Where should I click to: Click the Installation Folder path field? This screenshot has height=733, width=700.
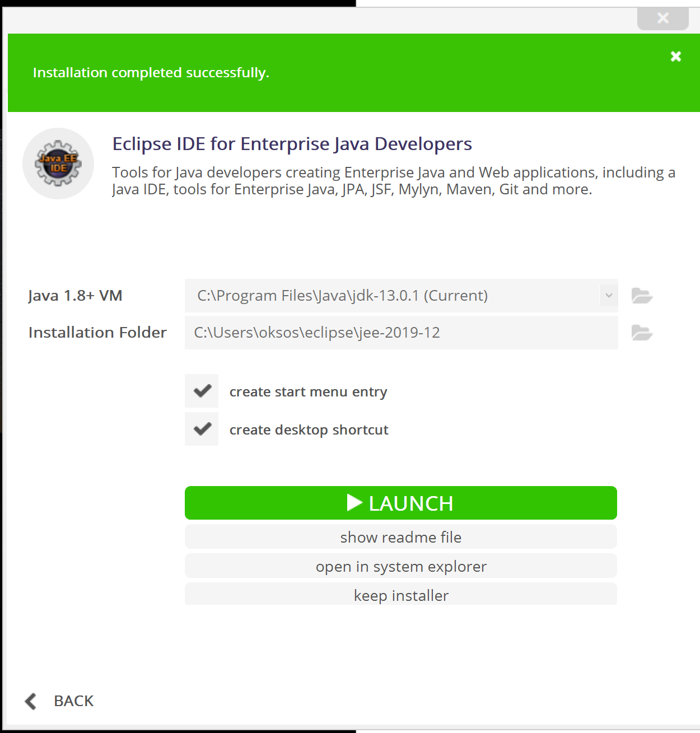point(401,333)
